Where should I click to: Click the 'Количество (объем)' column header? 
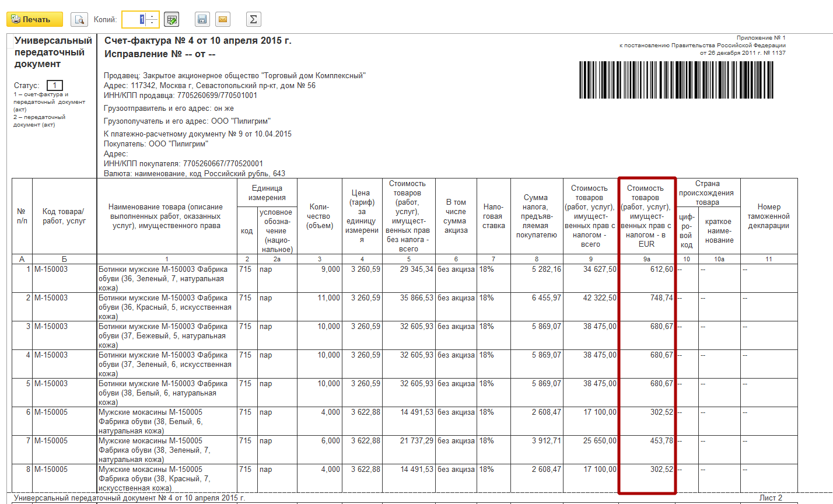pos(320,216)
